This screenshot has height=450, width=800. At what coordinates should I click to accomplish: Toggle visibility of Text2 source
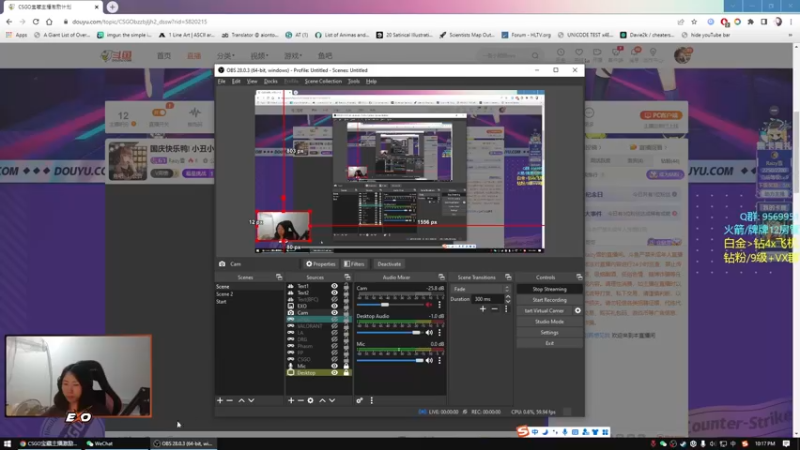click(334, 293)
